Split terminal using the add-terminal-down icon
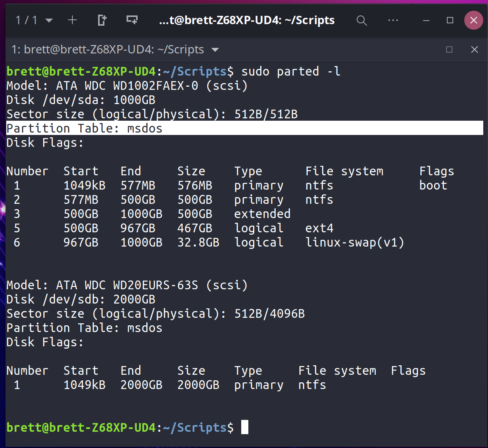Screen dimensions: 488x448 [132, 20]
